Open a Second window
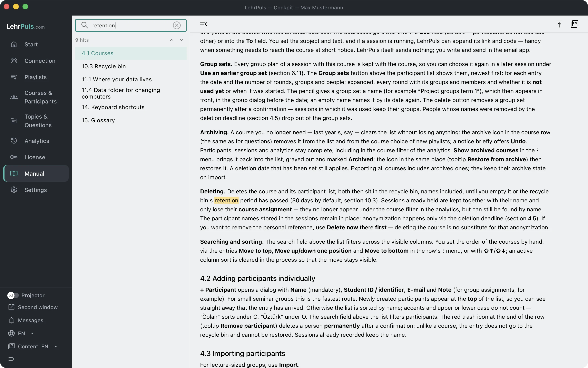The height and width of the screenshot is (368, 588). [33, 307]
